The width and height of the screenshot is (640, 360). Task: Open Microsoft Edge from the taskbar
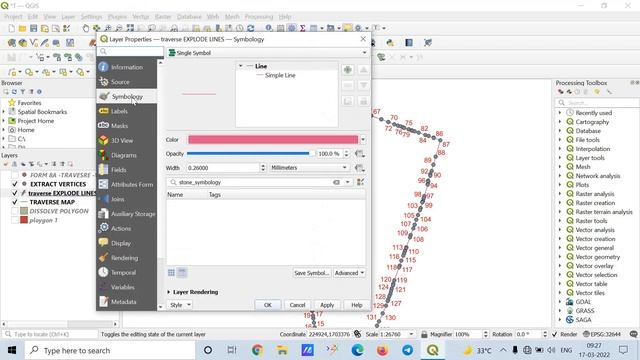tap(358, 350)
